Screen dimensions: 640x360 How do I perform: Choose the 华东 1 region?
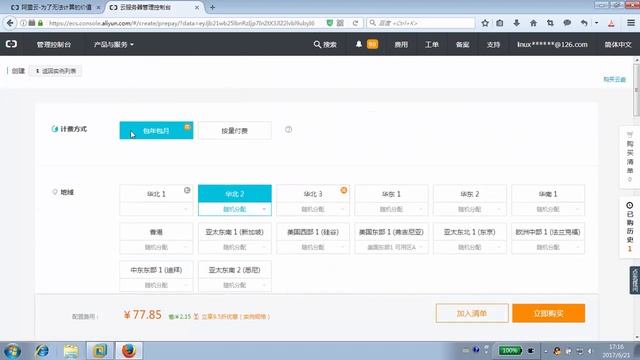[391, 193]
